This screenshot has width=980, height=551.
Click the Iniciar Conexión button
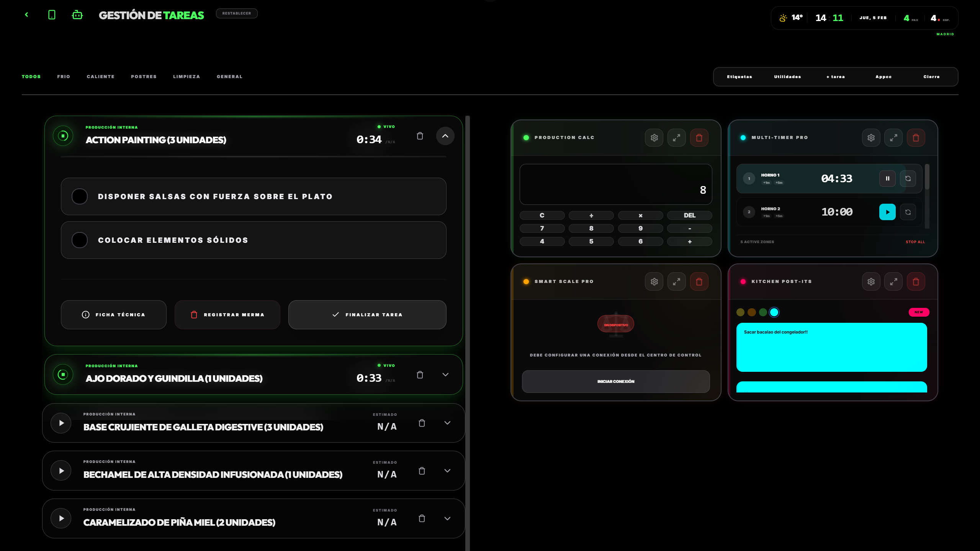click(x=615, y=381)
